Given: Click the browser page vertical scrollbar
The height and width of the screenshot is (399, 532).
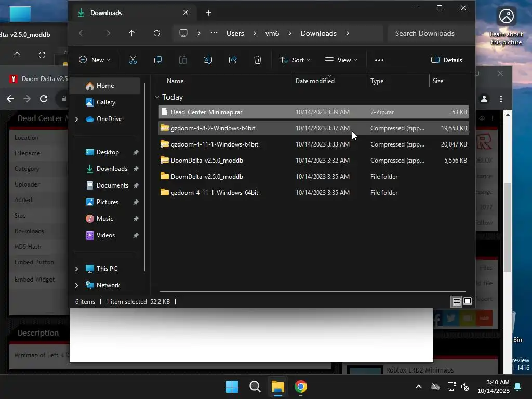Looking at the screenshot, I should tap(508, 228).
